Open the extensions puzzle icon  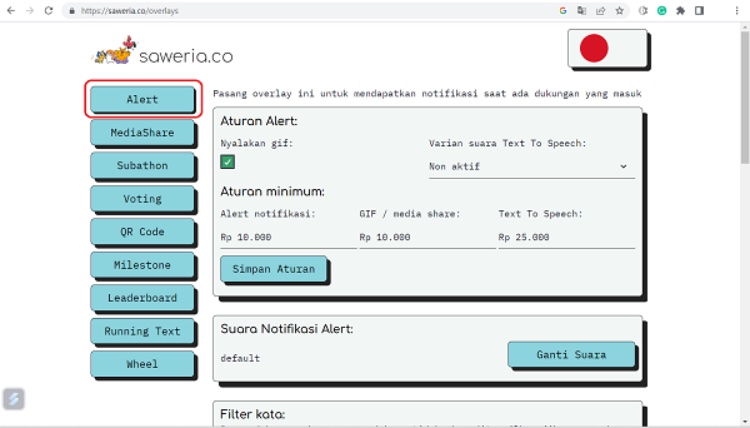click(680, 11)
